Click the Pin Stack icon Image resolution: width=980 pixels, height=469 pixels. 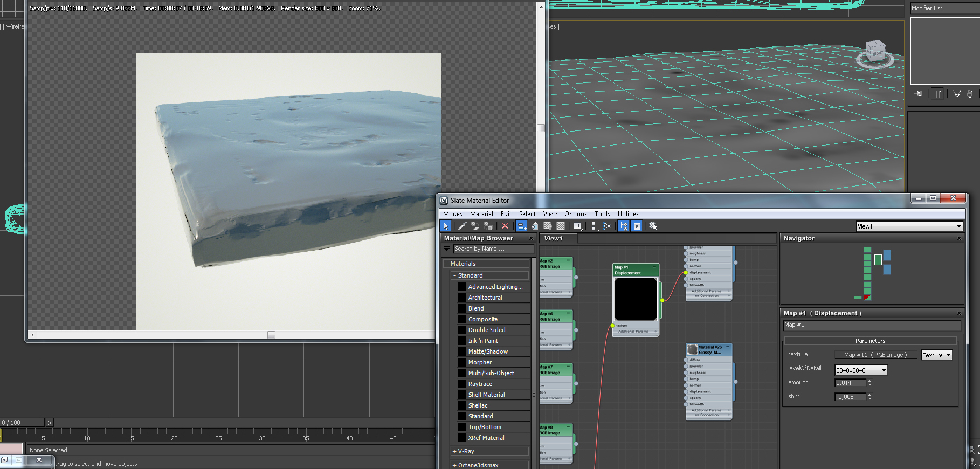tap(919, 94)
